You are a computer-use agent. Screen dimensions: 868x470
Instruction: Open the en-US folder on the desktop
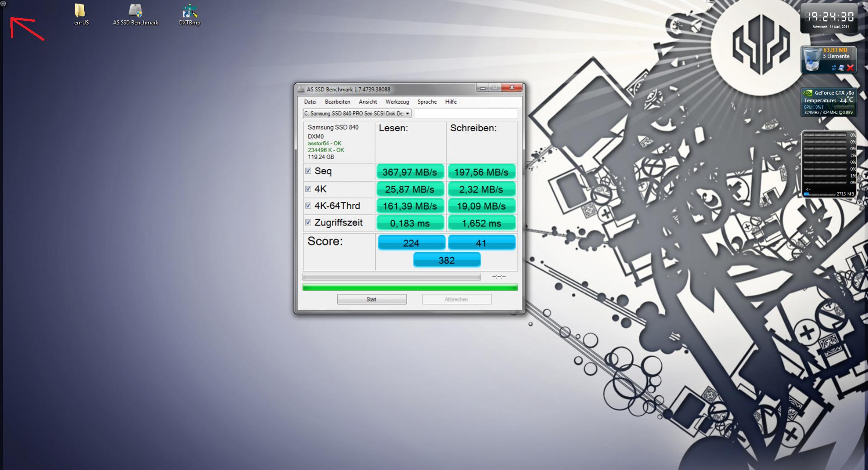[x=81, y=14]
